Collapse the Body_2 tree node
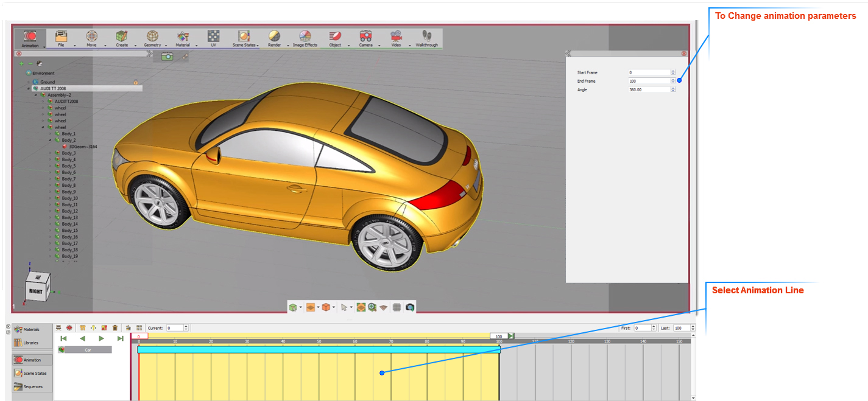This screenshot has height=401, width=868. 50,140
